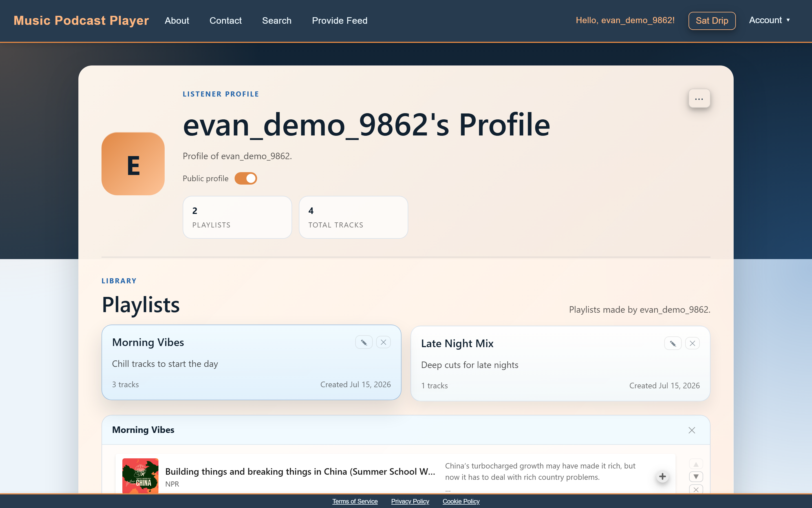Screen dimensions: 812x508
Task: Select the Morning Vibes playlist card
Action: point(251,362)
